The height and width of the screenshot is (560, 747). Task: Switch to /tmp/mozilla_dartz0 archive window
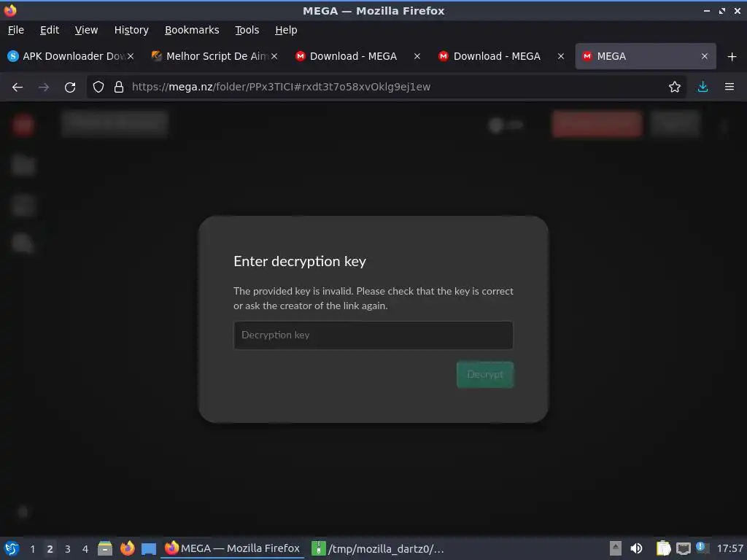pyautogui.click(x=378, y=548)
